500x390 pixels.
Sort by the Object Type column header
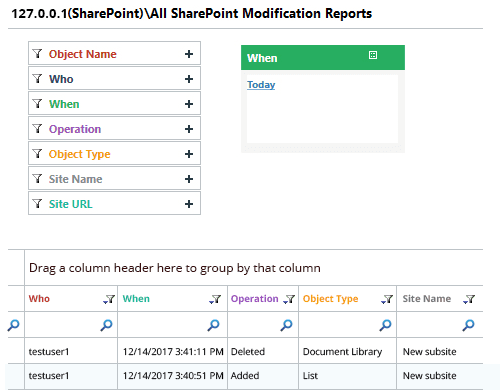pyautogui.click(x=330, y=299)
